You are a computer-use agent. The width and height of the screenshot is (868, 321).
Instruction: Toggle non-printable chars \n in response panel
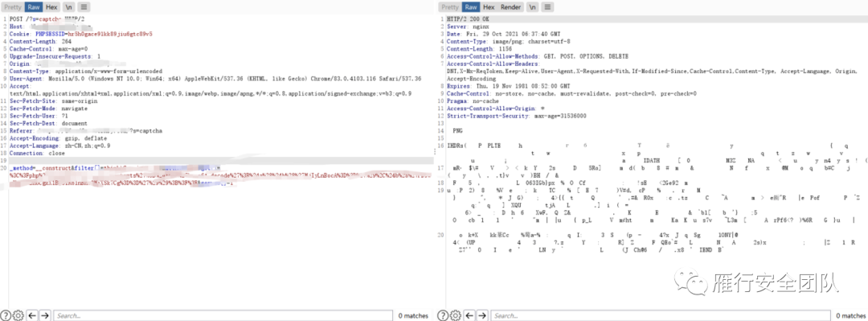(532, 7)
